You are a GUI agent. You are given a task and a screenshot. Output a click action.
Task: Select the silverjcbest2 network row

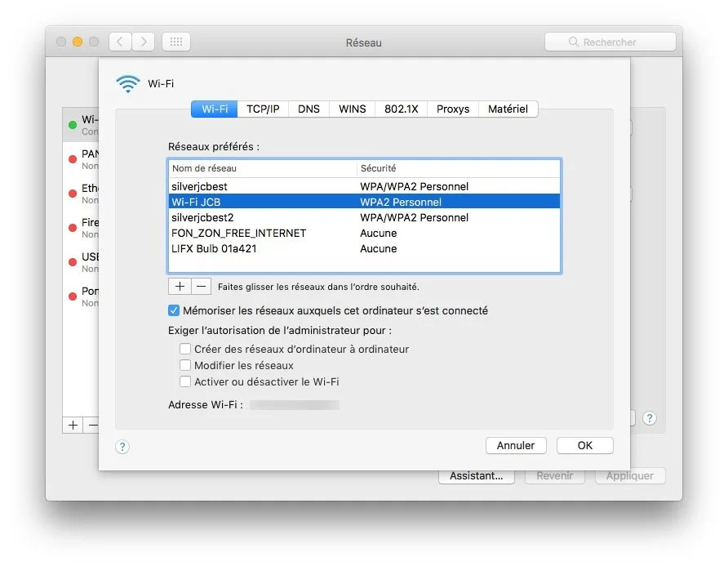365,217
